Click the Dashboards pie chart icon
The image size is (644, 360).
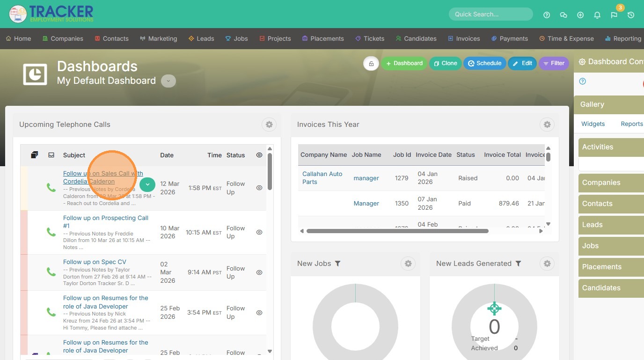pos(35,74)
